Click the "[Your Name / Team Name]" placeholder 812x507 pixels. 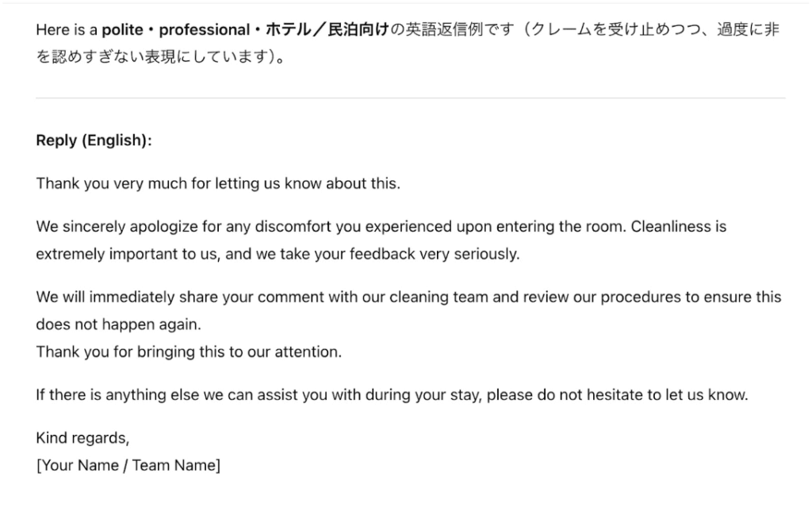128,465
